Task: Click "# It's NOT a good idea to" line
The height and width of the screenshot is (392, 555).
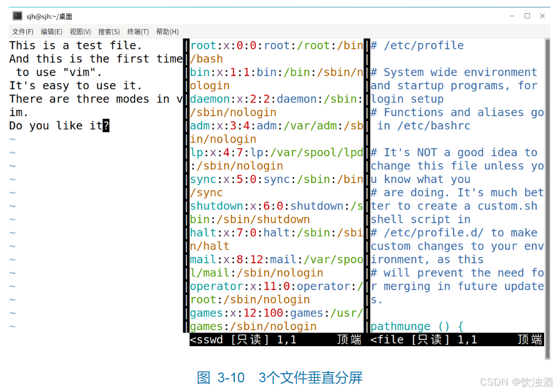Action: point(454,152)
